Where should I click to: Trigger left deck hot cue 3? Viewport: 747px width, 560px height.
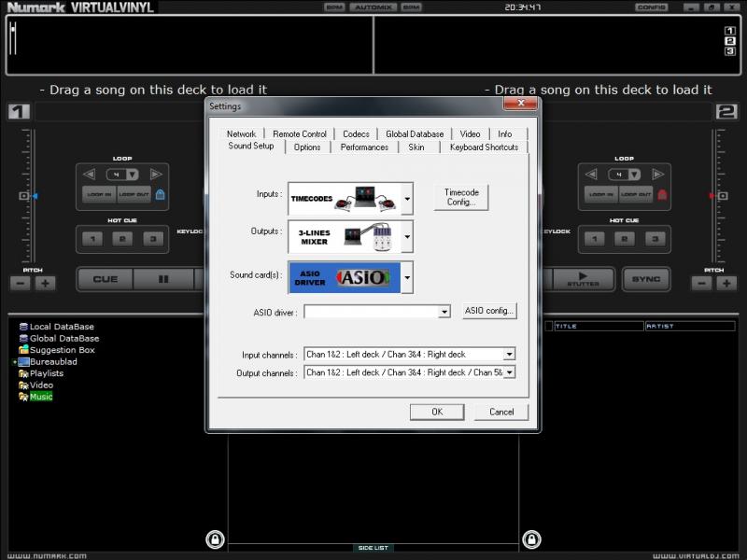pyautogui.click(x=153, y=239)
